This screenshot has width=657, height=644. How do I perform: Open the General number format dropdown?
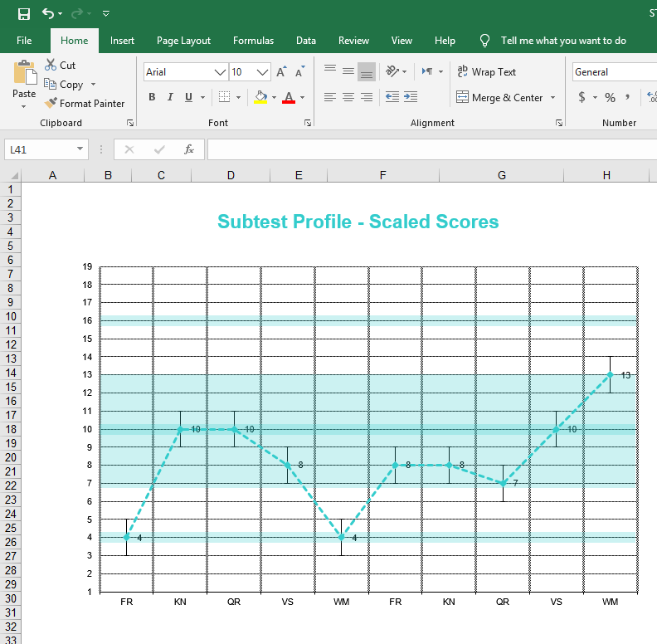click(x=614, y=72)
